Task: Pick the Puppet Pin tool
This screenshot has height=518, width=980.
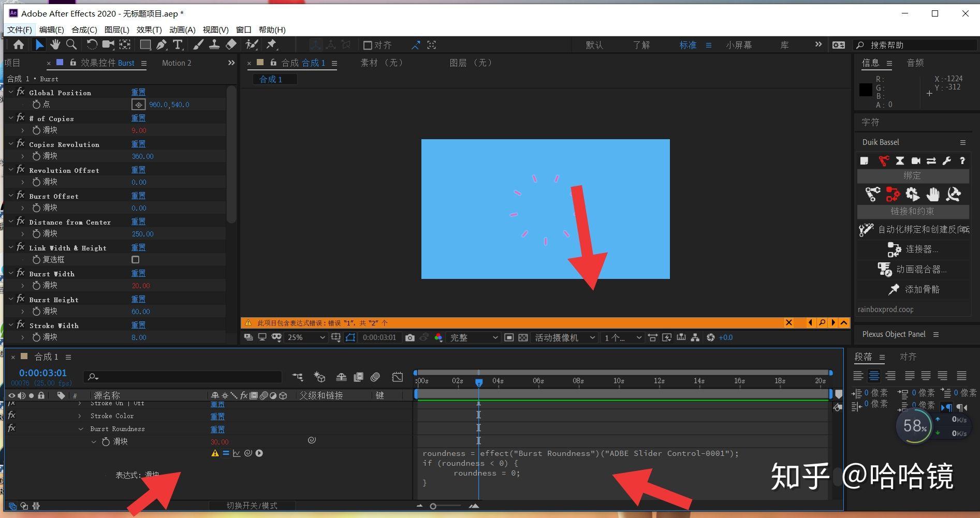Action: point(271,45)
